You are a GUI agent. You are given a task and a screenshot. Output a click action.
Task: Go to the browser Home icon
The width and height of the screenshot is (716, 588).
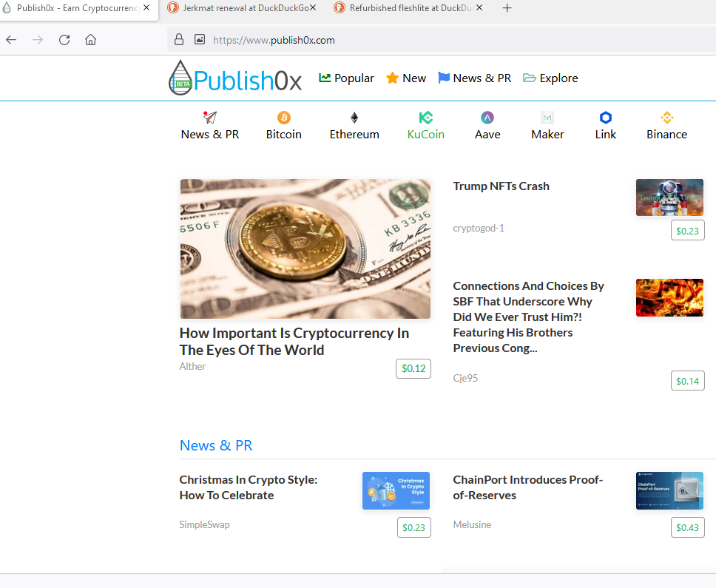[90, 40]
